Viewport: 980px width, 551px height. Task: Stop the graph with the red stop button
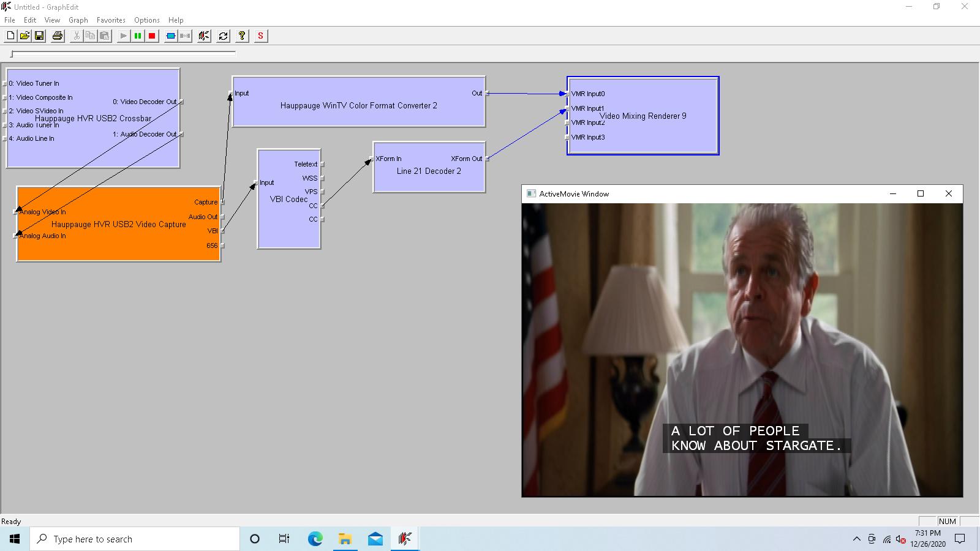coord(152,36)
